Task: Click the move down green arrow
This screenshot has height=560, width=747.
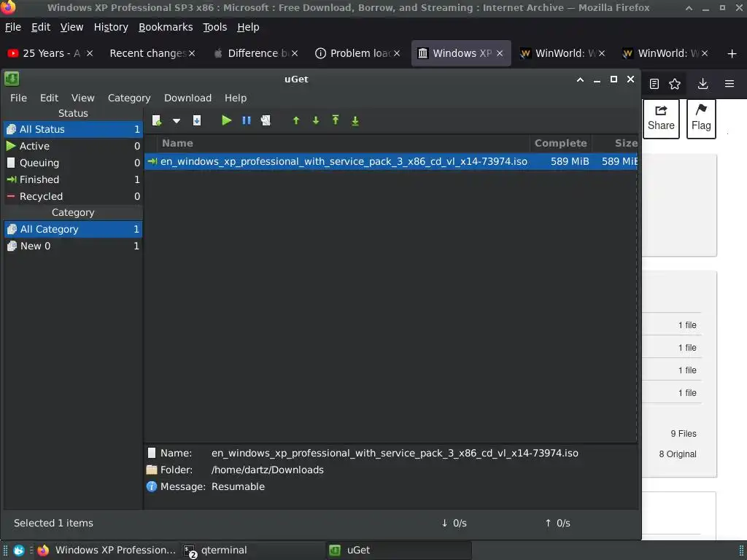Action: click(x=316, y=120)
